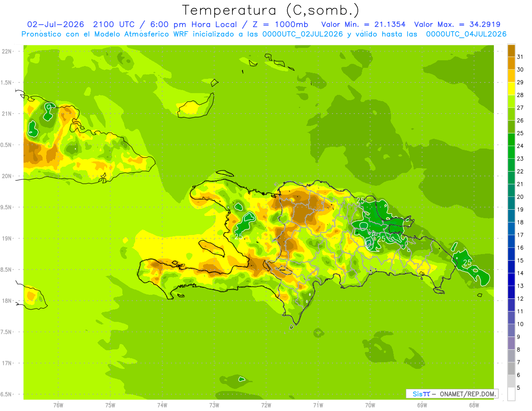This screenshot has height=411, width=532.
Task: Click the '19N' latitude label
Action: [8, 238]
